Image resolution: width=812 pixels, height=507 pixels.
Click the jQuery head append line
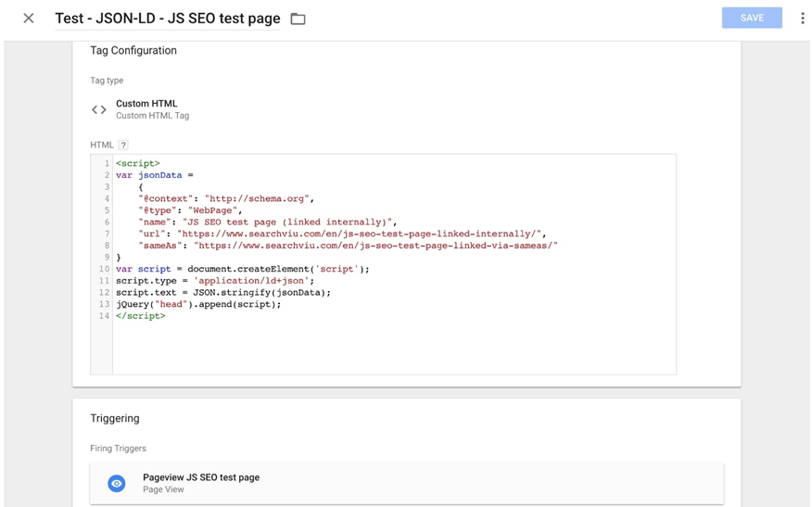click(198, 304)
